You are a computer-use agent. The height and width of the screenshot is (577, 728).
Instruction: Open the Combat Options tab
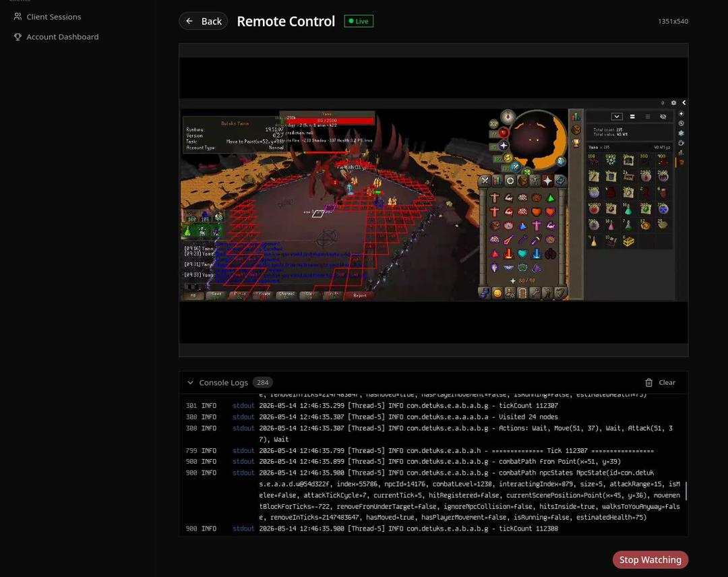(485, 181)
